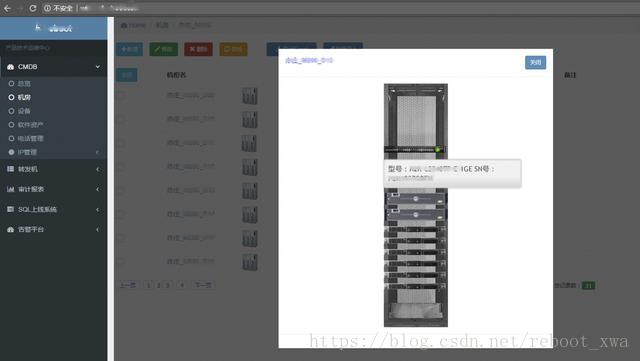Go to the next page (下一页)

coord(203,285)
